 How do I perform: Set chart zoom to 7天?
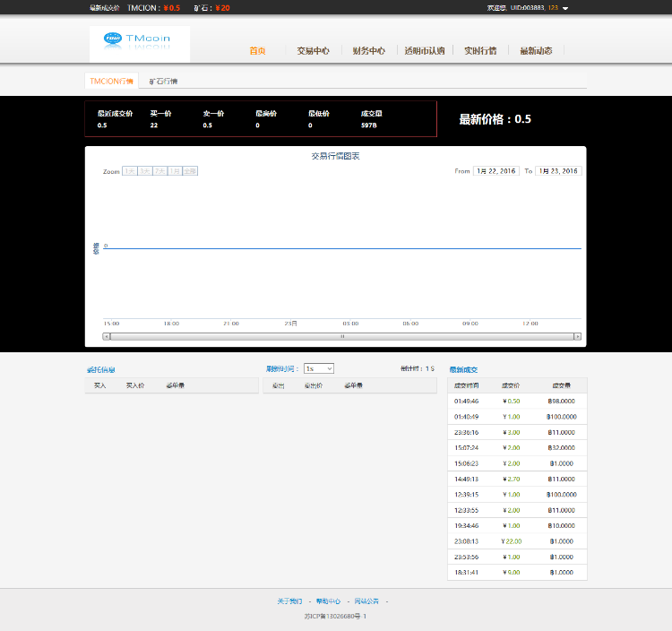click(159, 171)
